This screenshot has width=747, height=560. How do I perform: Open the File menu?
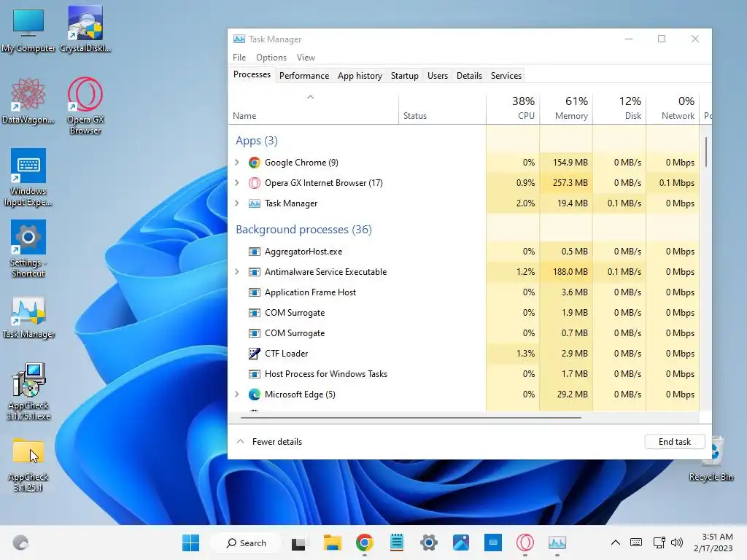(239, 57)
